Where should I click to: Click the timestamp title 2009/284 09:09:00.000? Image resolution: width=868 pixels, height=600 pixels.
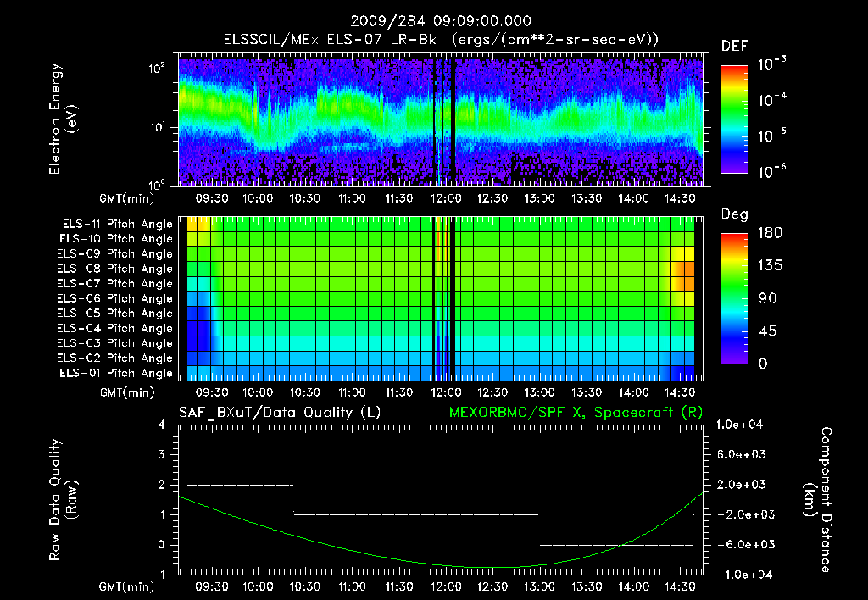pyautogui.click(x=441, y=21)
